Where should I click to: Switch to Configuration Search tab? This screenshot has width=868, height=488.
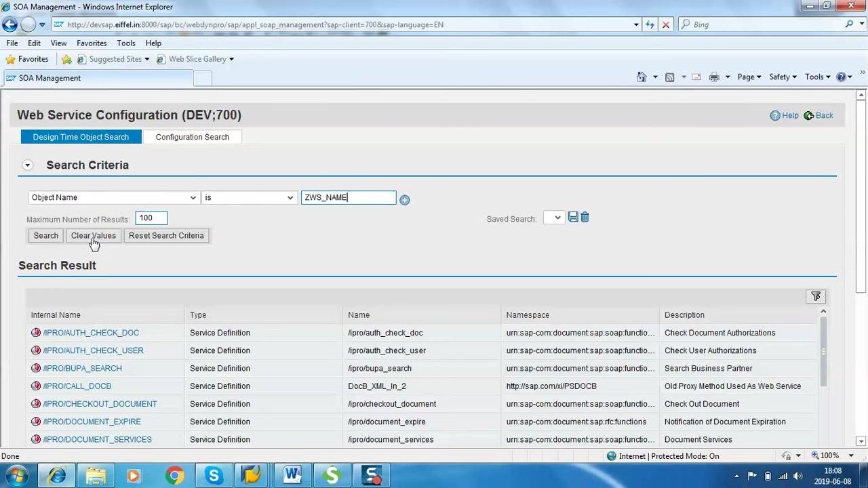193,137
